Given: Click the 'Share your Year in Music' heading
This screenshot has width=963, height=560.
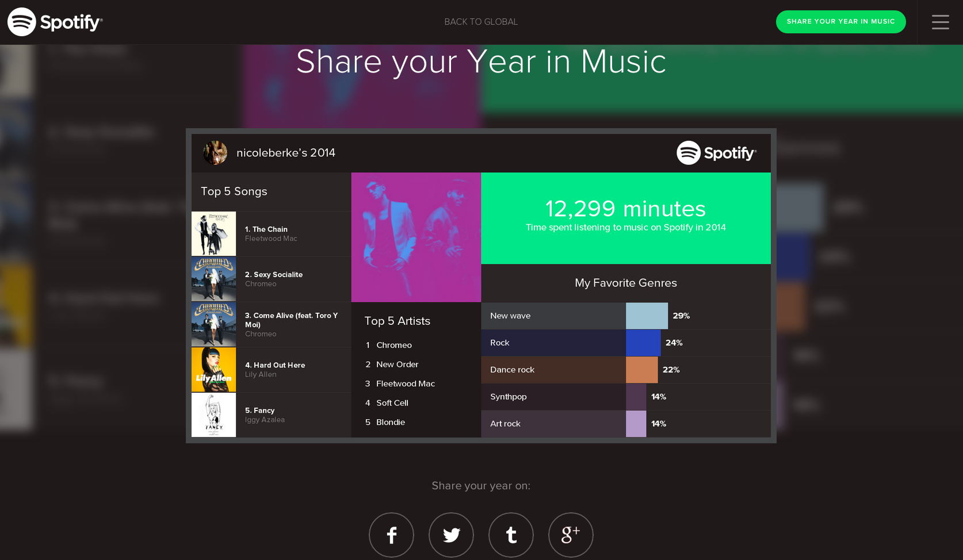Looking at the screenshot, I should [x=481, y=62].
